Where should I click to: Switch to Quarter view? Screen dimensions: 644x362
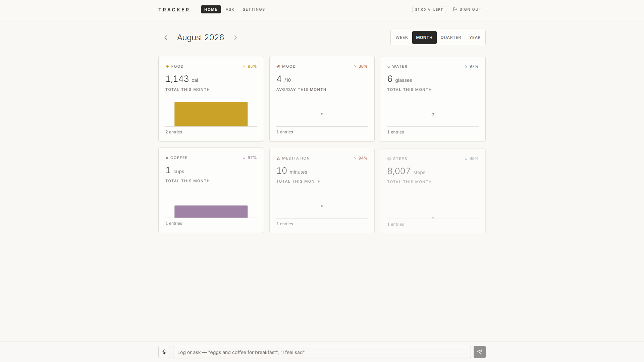pyautogui.click(x=451, y=38)
